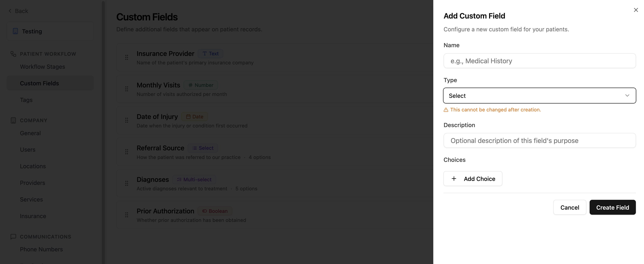This screenshot has height=264, width=644.
Task: Click the Patient Workflow section icon
Action: point(13,54)
